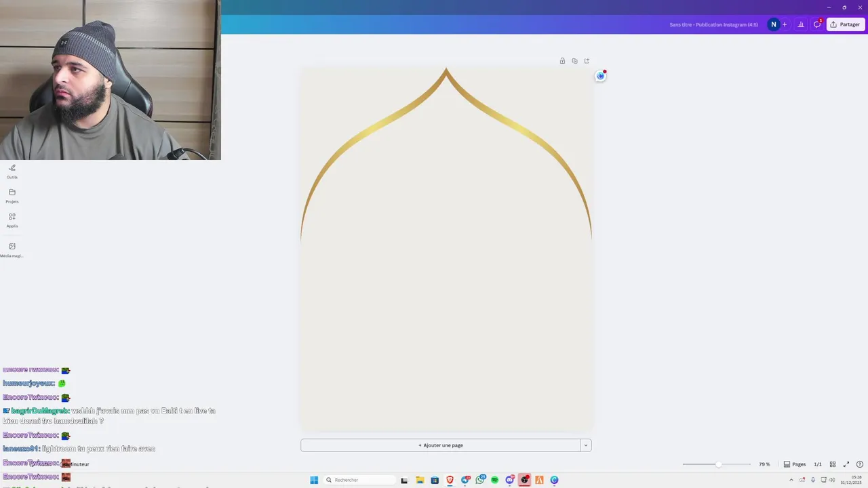Open the help question mark icon
Screen dimensions: 868x488
click(860, 464)
